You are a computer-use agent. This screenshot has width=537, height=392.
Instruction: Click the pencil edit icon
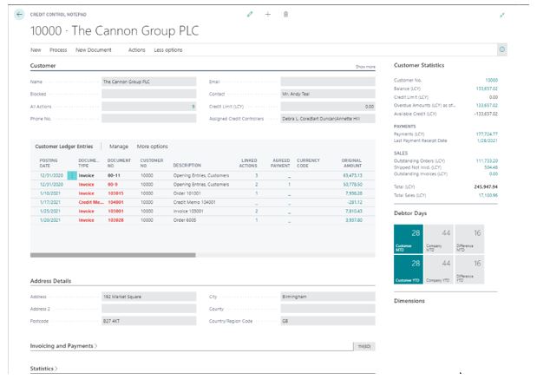250,14
